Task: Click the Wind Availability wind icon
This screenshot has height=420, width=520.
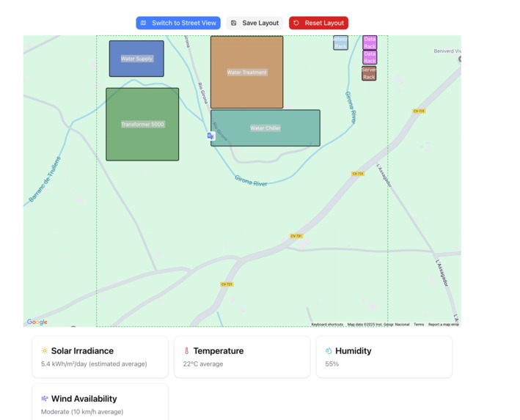Action: pyautogui.click(x=45, y=399)
